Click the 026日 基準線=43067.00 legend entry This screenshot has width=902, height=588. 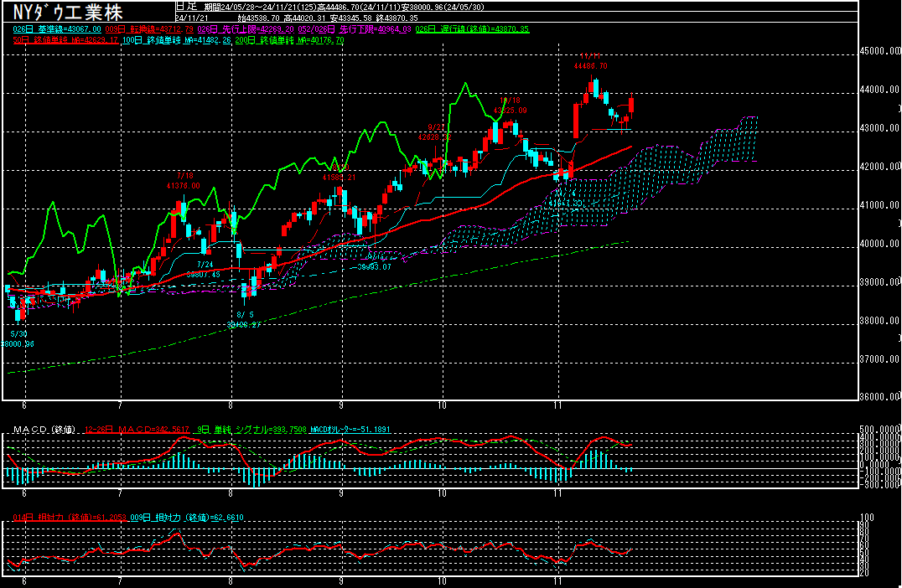(x=57, y=28)
